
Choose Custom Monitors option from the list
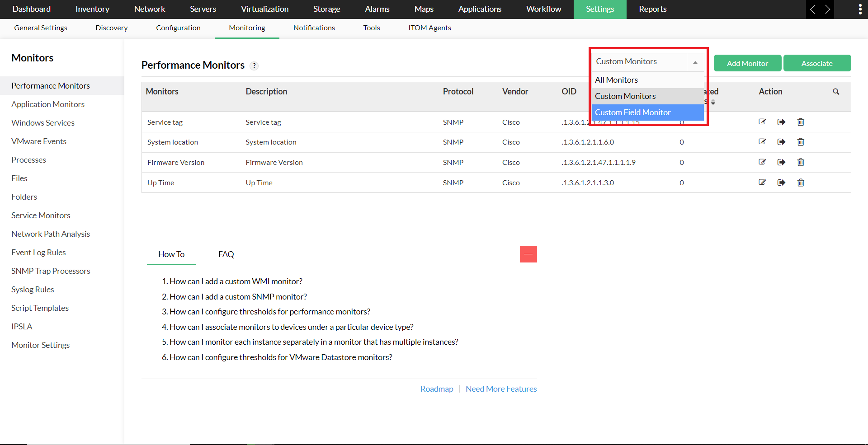pos(625,96)
